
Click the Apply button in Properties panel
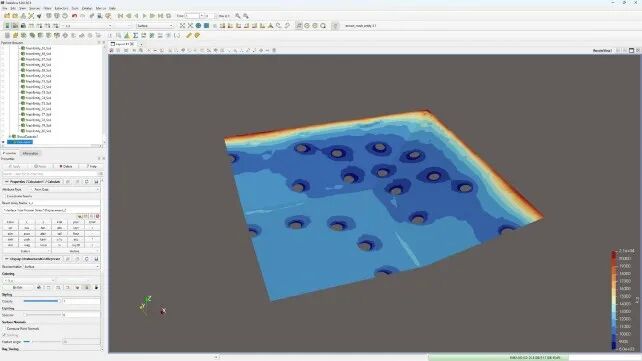pyautogui.click(x=14, y=167)
